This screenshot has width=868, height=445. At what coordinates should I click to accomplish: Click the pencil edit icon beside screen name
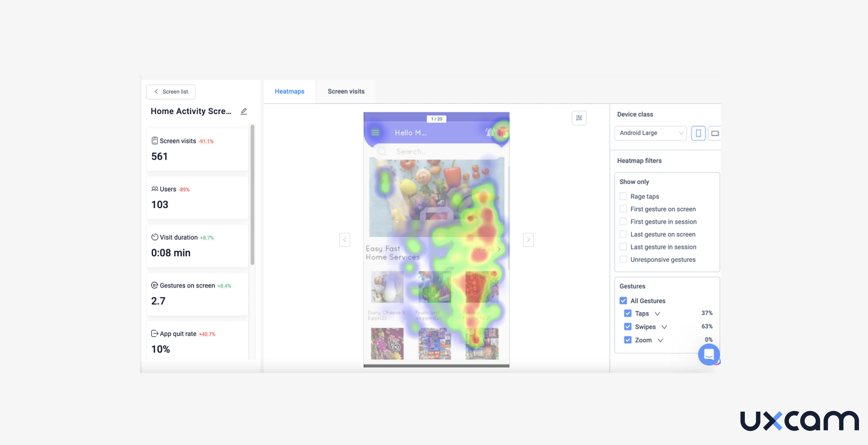pos(244,111)
